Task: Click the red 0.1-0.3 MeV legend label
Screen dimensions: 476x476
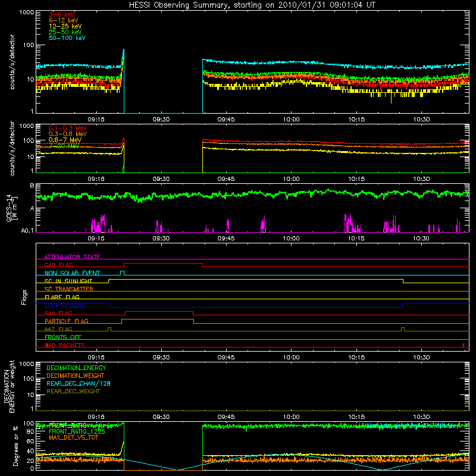Action: (68, 128)
